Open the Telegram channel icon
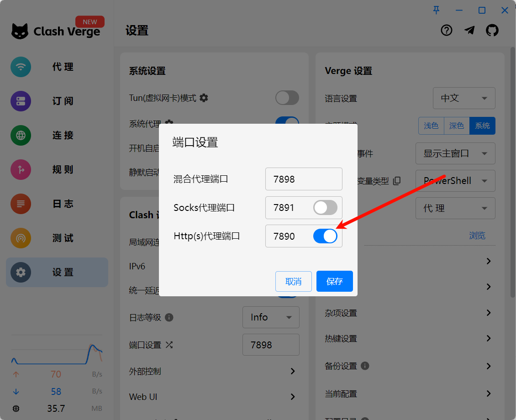The image size is (516, 420). click(469, 30)
